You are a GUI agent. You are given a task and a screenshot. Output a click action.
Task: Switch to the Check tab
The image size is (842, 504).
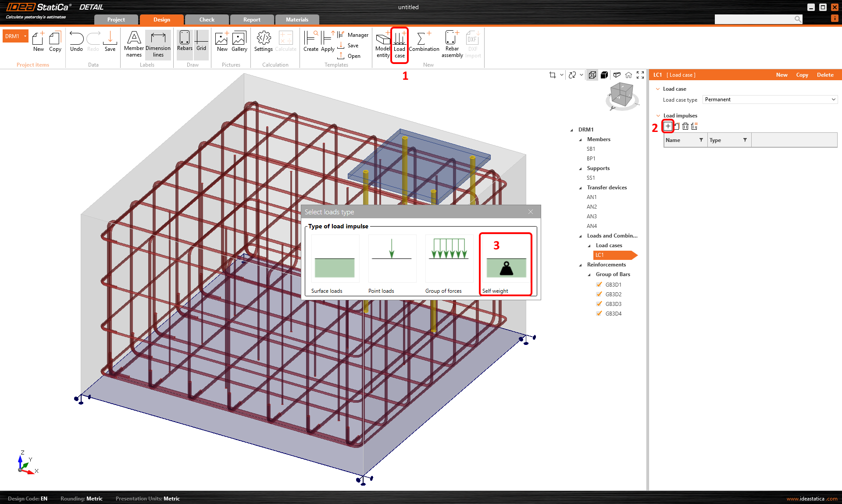206,19
